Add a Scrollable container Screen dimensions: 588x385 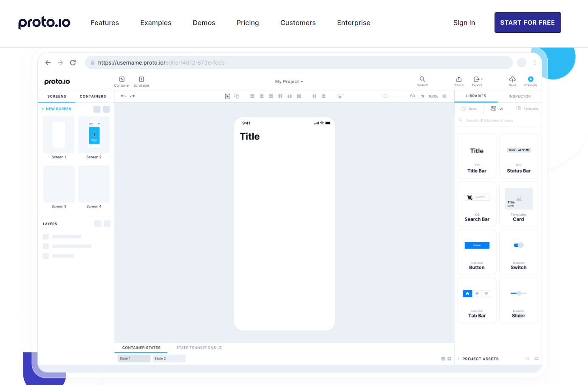(141, 82)
